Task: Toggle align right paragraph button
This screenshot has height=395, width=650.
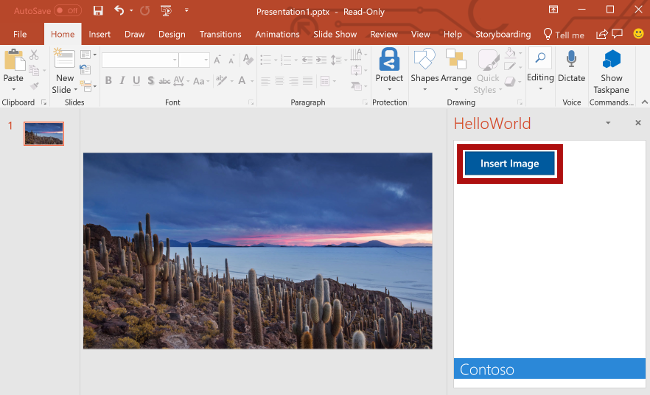Action: pos(293,81)
